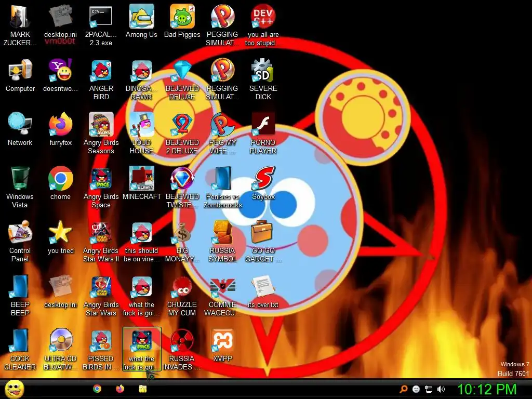Click the smiley tray icon

pyautogui.click(x=416, y=389)
